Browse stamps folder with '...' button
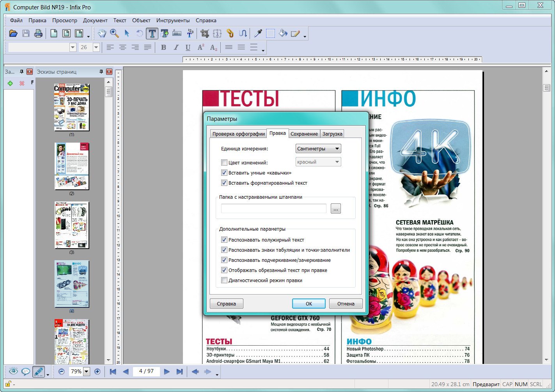 336,208
